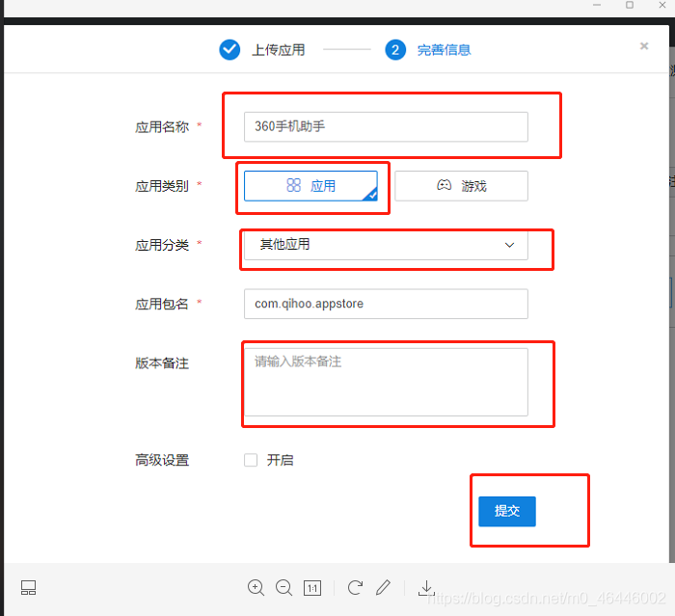Toggle thumbnail strip icon in the bottom toolbar
Viewport: 675px width, 616px height.
[x=28, y=588]
